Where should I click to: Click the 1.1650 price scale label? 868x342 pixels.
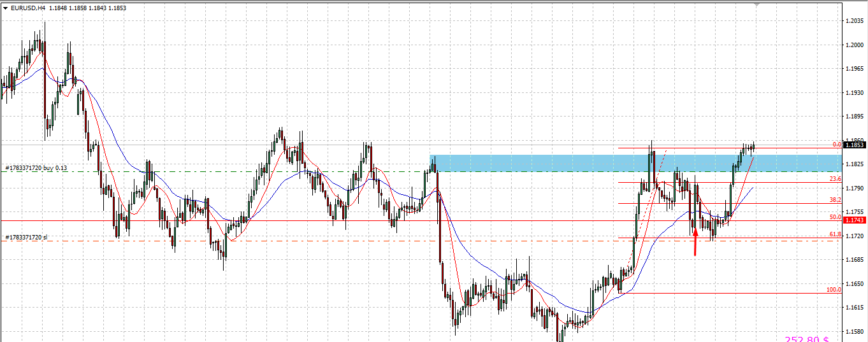[x=854, y=284]
